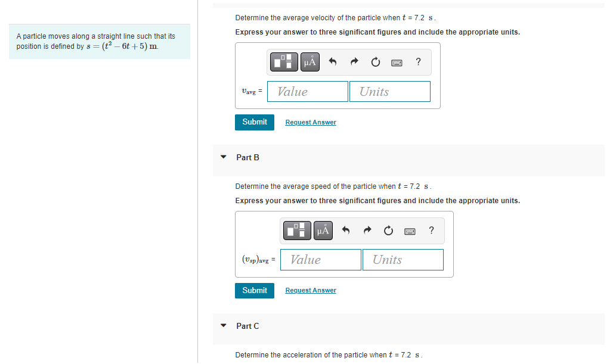Open the equation template palette in Part B toolbar
The image size is (616, 364).
pyautogui.click(x=297, y=231)
